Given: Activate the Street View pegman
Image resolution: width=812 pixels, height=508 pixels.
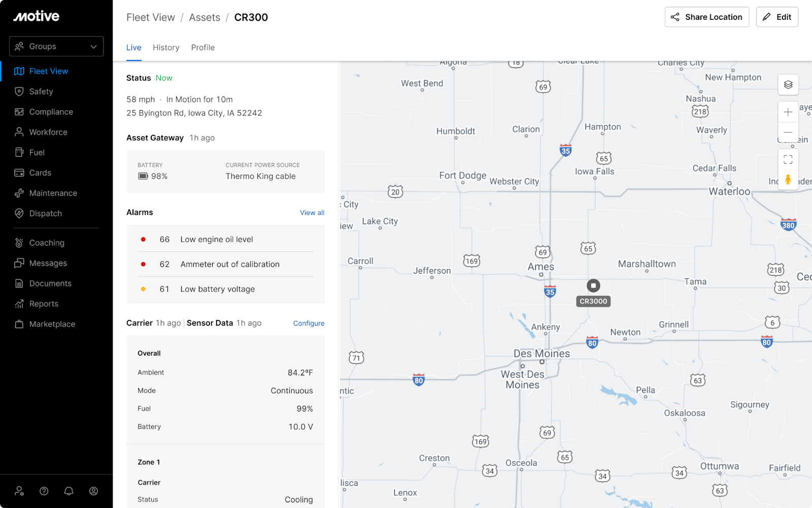Looking at the screenshot, I should (788, 179).
